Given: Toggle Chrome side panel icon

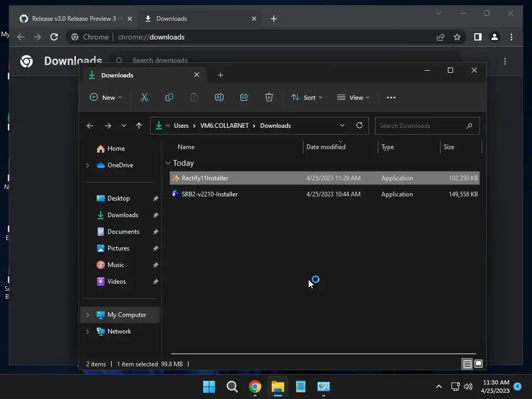Looking at the screenshot, I should coord(478,37).
